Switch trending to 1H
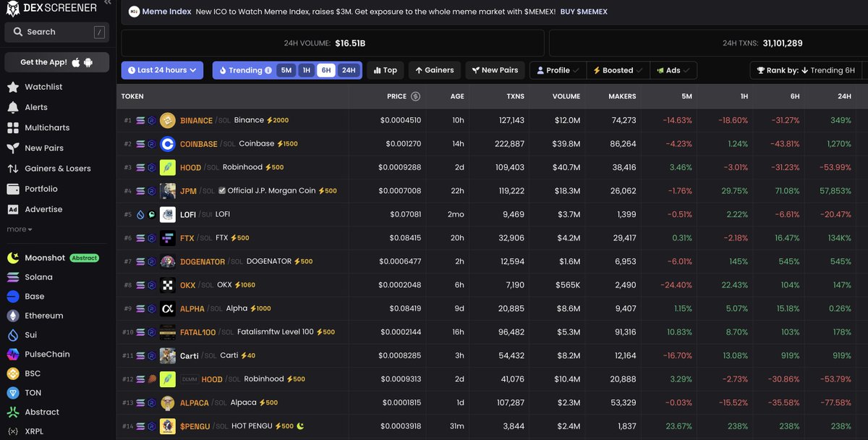This screenshot has height=440, width=868. [x=307, y=70]
